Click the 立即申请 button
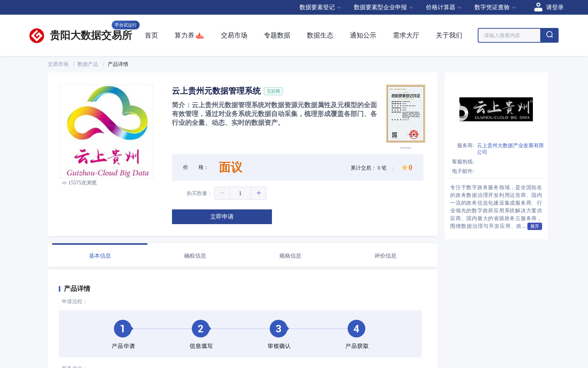Screen dimensions: 588x368 [222, 217]
